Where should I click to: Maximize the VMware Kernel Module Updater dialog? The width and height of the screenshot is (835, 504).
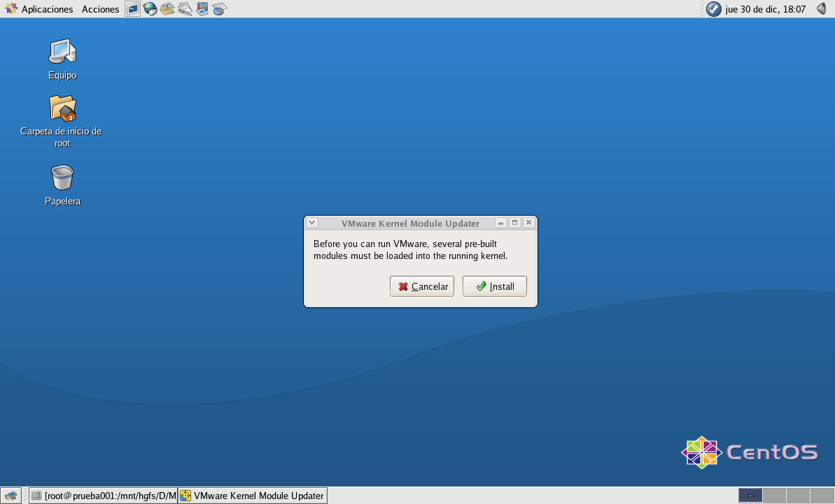click(x=515, y=223)
